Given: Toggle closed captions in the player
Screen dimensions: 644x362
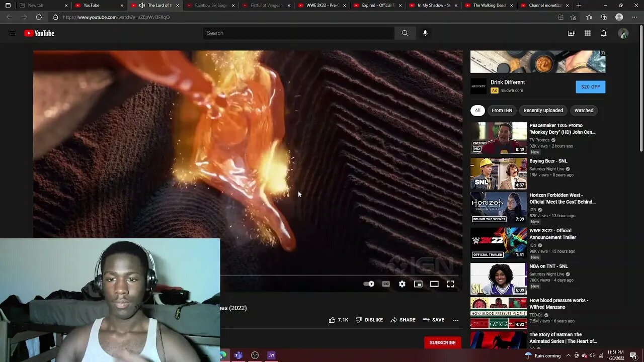Looking at the screenshot, I should (386, 284).
